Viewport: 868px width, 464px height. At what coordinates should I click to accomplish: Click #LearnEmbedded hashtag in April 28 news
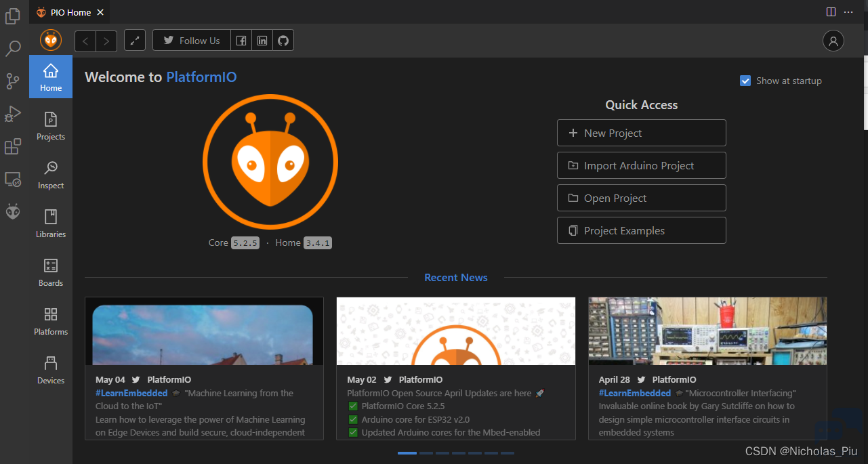pos(635,393)
